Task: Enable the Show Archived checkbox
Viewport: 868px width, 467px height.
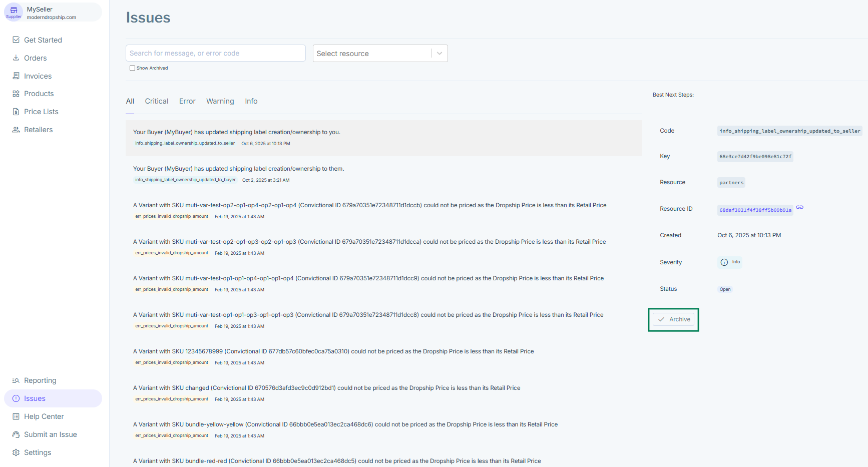Action: pos(132,68)
